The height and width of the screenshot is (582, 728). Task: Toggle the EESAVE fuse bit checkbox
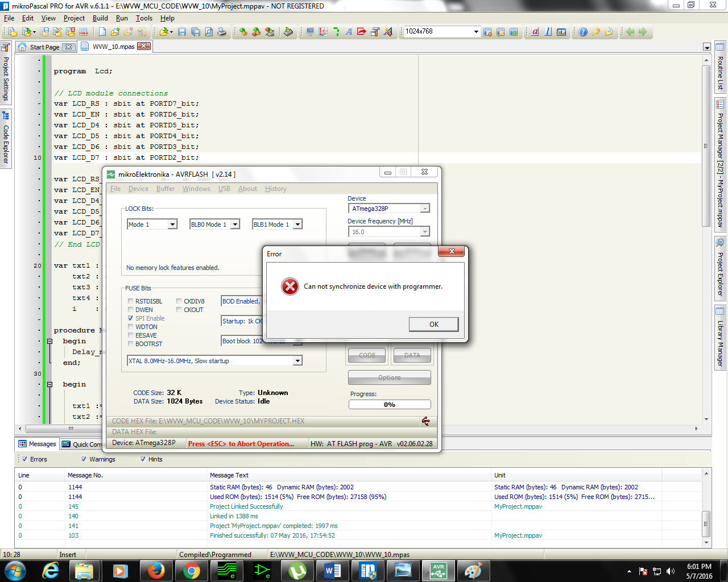click(131, 335)
